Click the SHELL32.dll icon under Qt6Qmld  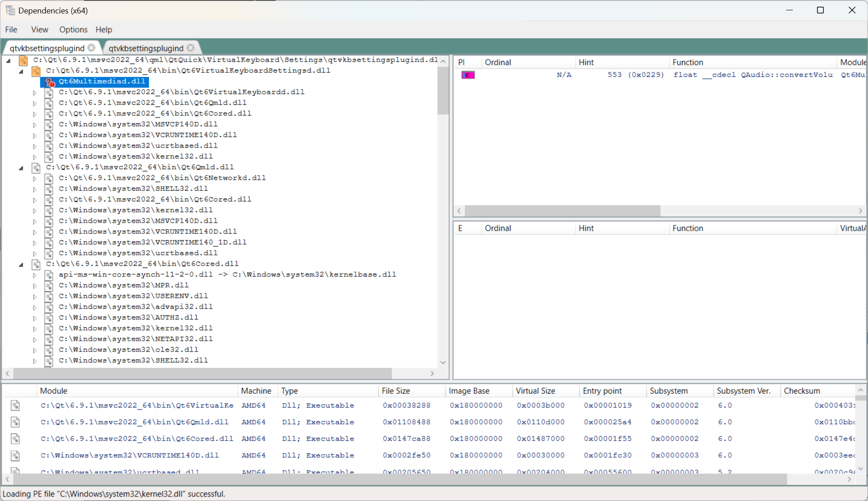pyautogui.click(x=49, y=189)
